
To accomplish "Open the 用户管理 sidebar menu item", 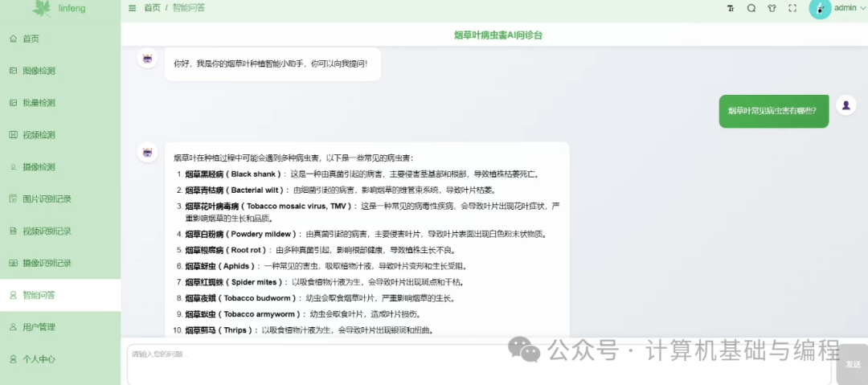I will tap(60, 327).
